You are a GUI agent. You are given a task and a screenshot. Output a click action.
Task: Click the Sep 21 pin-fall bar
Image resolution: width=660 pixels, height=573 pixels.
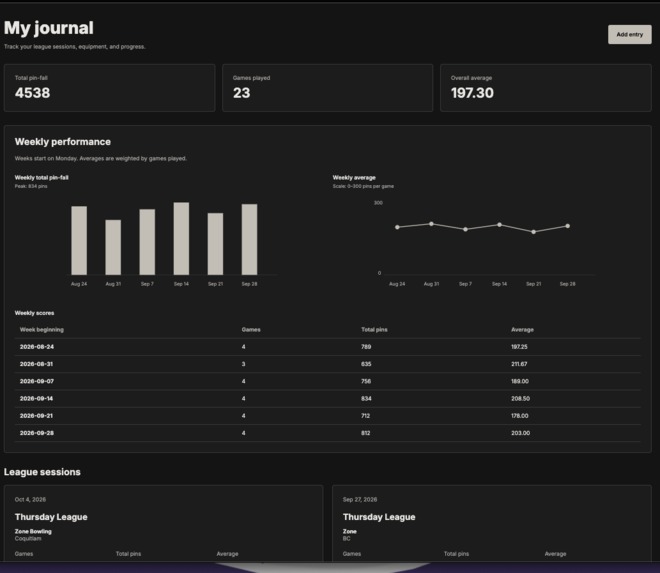216,244
